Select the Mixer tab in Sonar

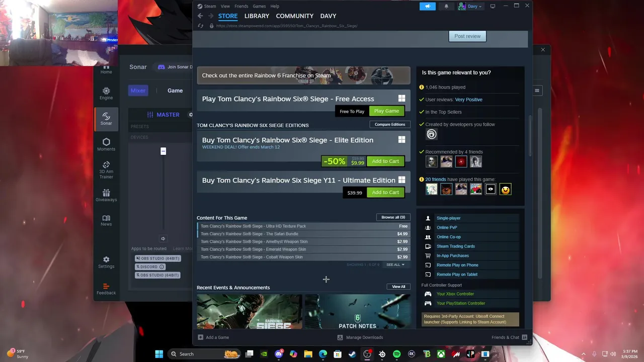click(138, 90)
